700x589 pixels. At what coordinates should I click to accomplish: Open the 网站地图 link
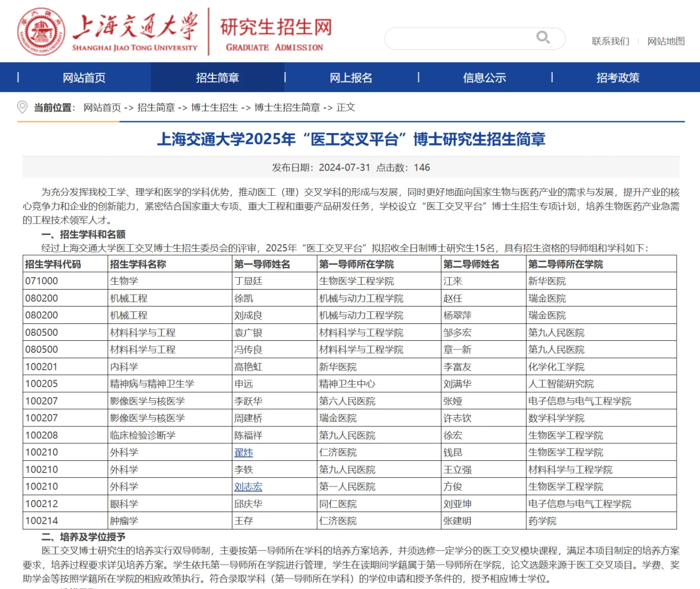click(x=666, y=41)
